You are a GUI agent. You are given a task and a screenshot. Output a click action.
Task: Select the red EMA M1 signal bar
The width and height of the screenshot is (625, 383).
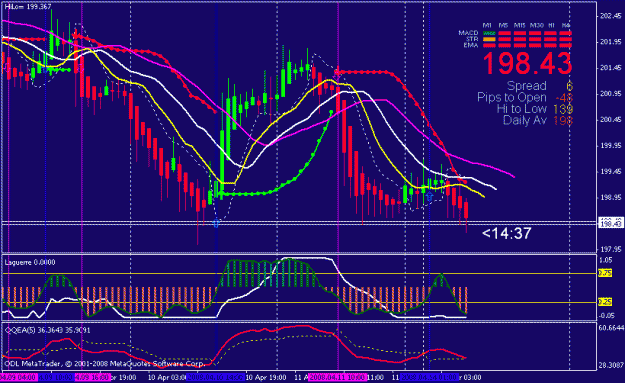pos(489,45)
